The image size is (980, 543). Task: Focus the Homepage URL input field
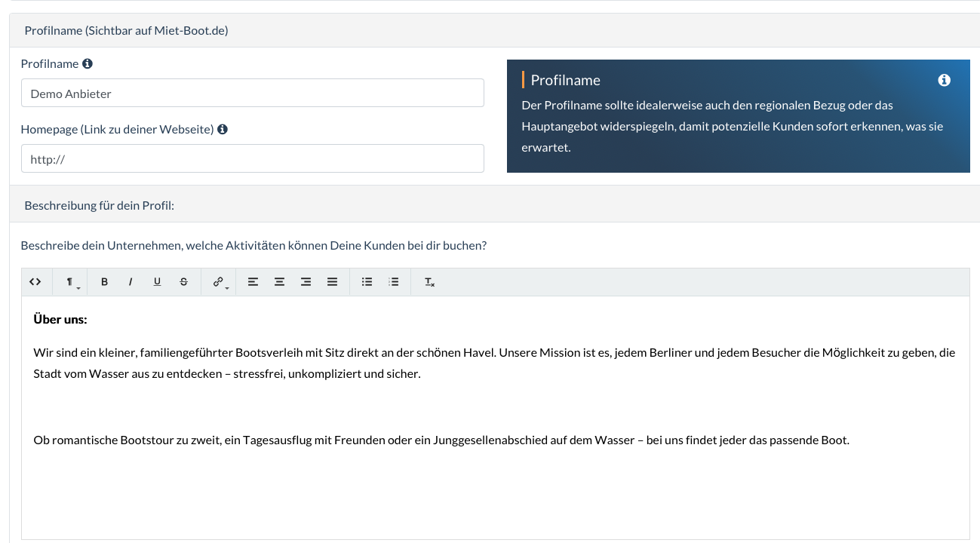pyautogui.click(x=252, y=158)
